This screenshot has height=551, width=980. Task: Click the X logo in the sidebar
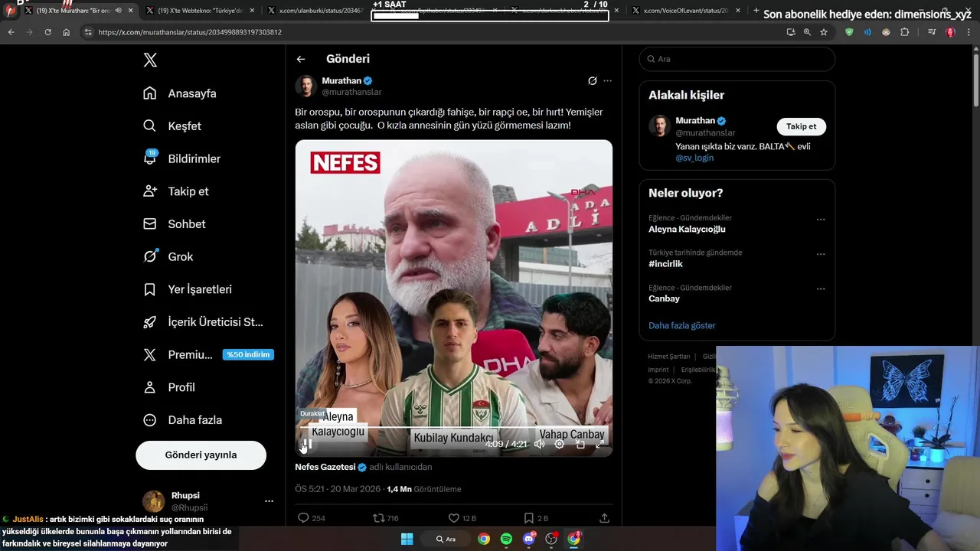pyautogui.click(x=150, y=60)
